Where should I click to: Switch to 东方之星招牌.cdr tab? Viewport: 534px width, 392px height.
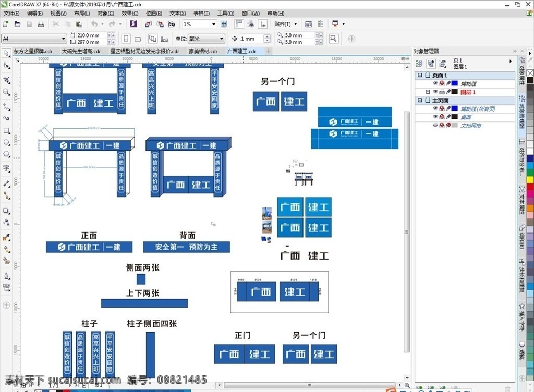33,52
